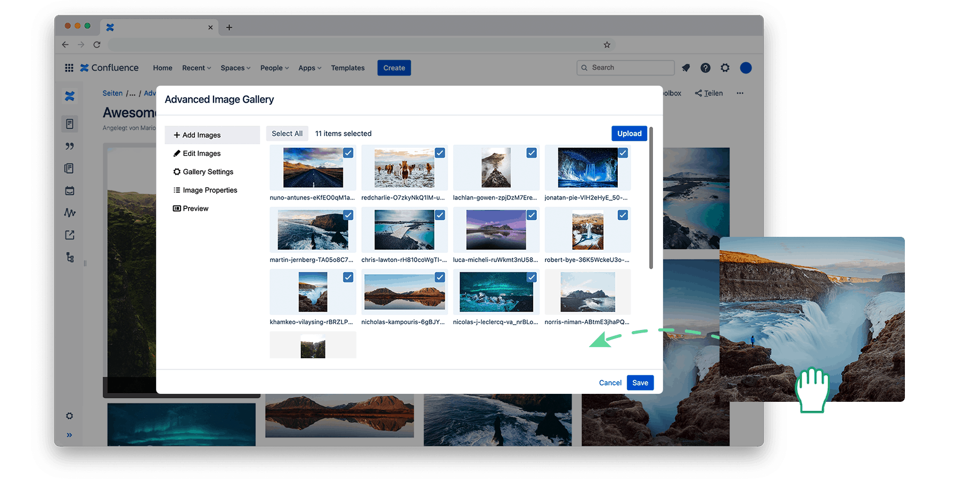Click the external link shortcut icon in the sidebar
The width and height of the screenshot is (980, 479).
[x=70, y=235]
